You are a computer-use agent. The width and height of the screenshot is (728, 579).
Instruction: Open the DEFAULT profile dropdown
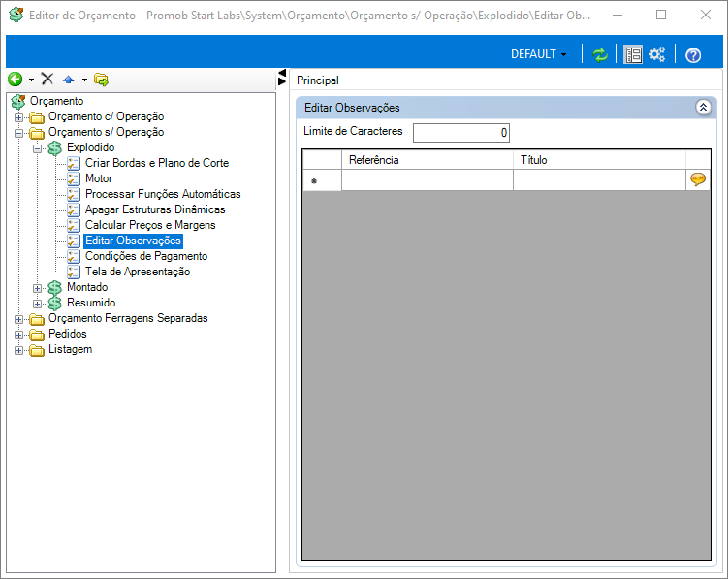[x=539, y=54]
